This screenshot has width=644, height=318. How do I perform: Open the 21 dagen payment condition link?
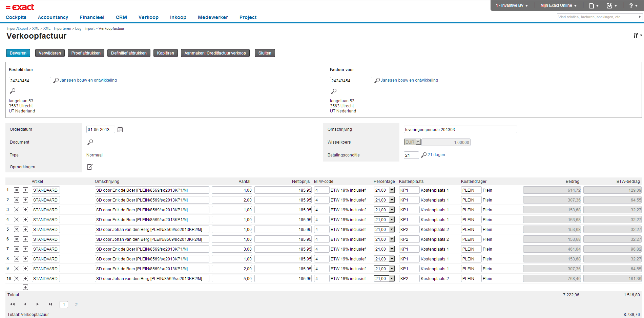[x=436, y=155]
